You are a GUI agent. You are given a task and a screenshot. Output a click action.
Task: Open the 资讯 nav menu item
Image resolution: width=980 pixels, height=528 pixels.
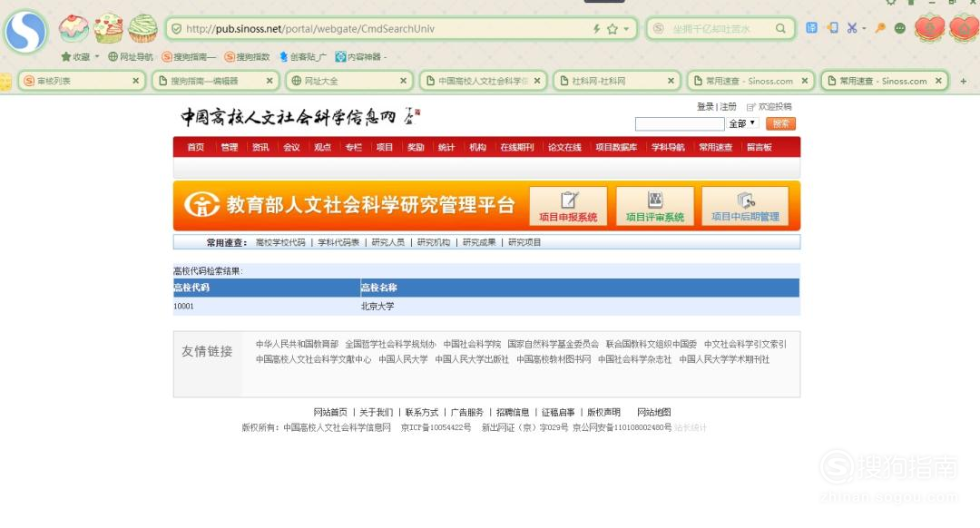pos(260,148)
